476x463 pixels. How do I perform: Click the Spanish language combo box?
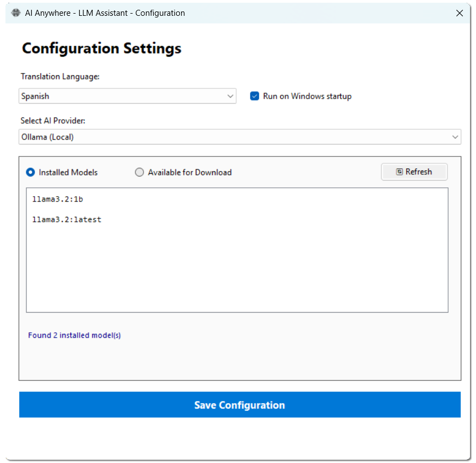[128, 96]
